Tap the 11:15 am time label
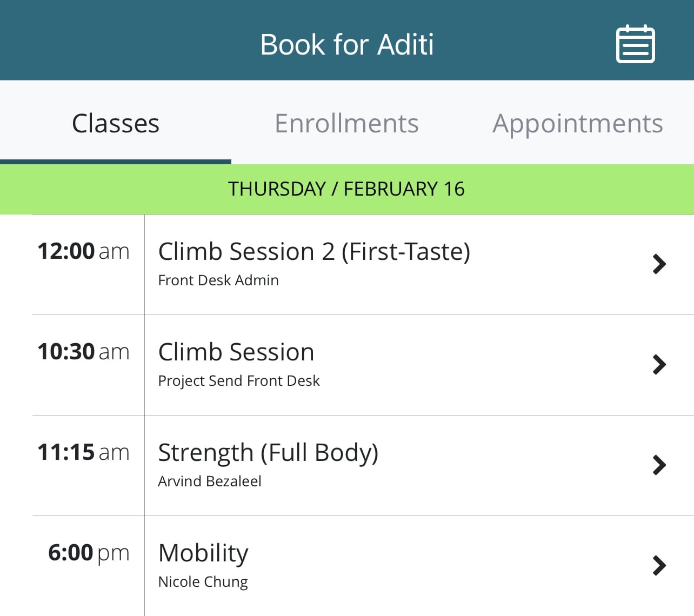The image size is (694, 616). [83, 452]
